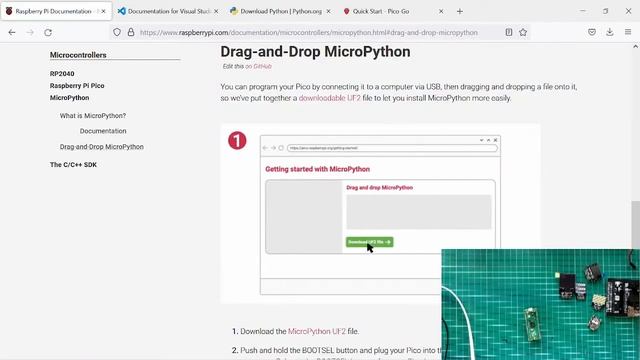
Task: Minimize the Firefox window
Action: coord(583,11)
